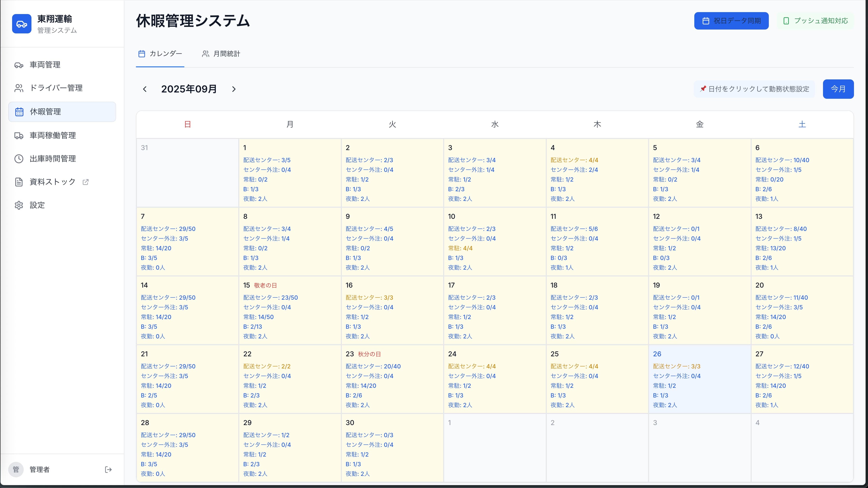Click the プッシュ通知対応 button
The width and height of the screenshot is (868, 488).
click(x=816, y=21)
